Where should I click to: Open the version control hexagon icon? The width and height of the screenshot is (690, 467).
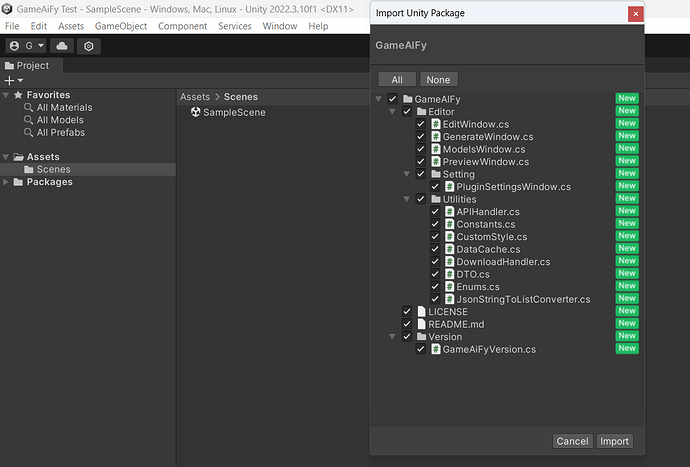pyautogui.click(x=88, y=46)
